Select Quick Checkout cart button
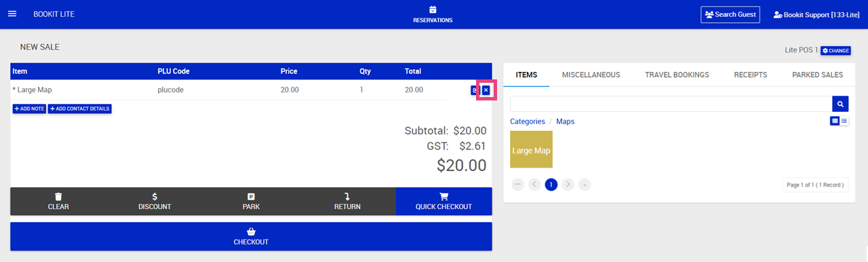This screenshot has width=868, height=262. coord(443,202)
